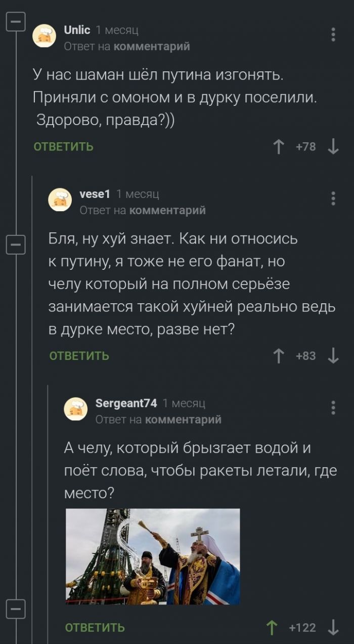
Task: Open the Sergeant74 user avatar
Action: 76,409
